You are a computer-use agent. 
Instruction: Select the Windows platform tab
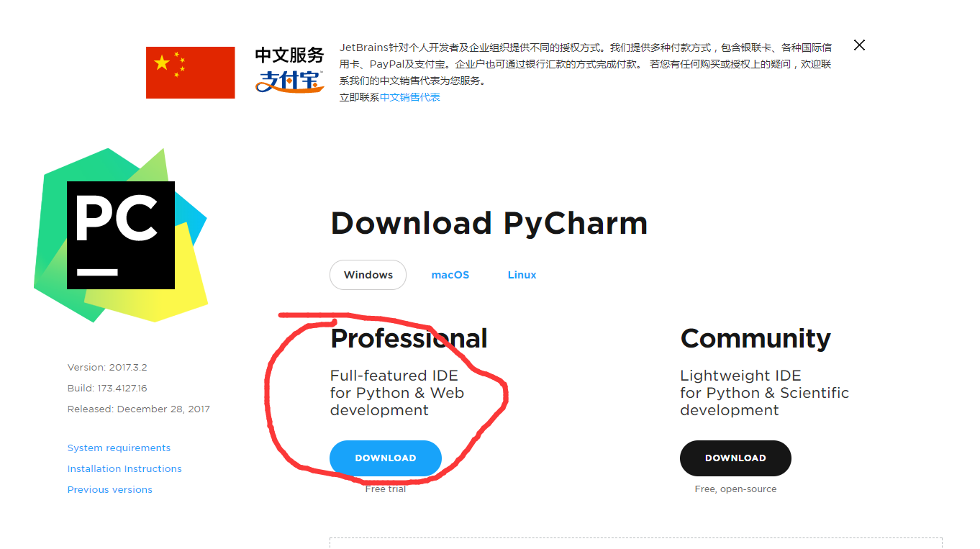tap(368, 275)
